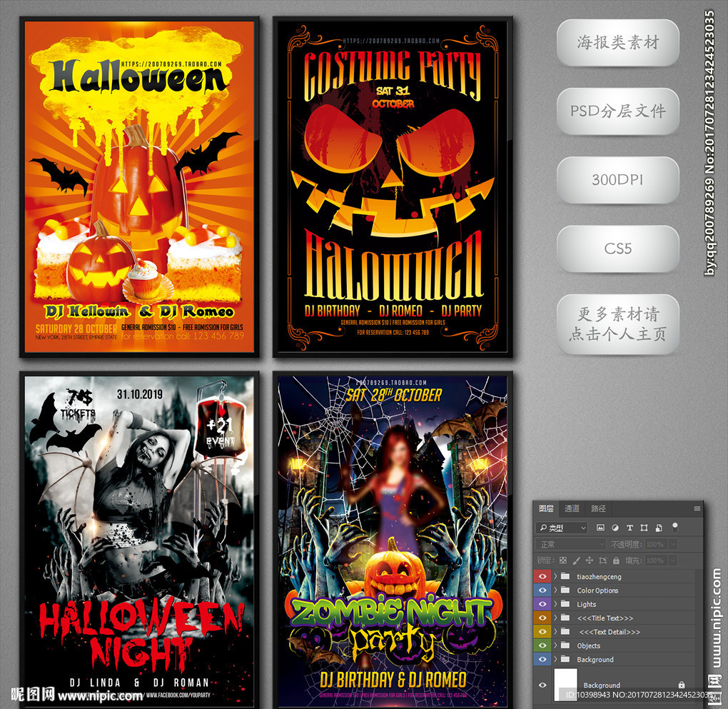Toggle the eye of the Background group

pyautogui.click(x=542, y=659)
